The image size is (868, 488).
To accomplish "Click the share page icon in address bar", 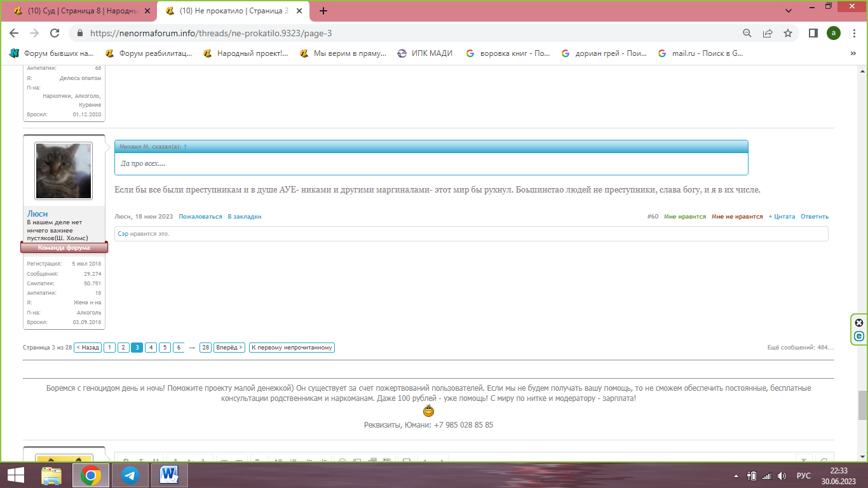I will click(x=768, y=33).
